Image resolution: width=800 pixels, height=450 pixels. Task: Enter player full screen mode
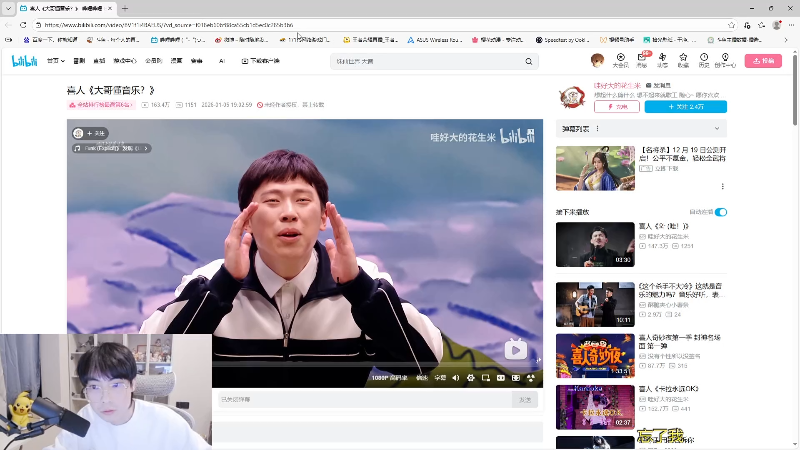(531, 378)
